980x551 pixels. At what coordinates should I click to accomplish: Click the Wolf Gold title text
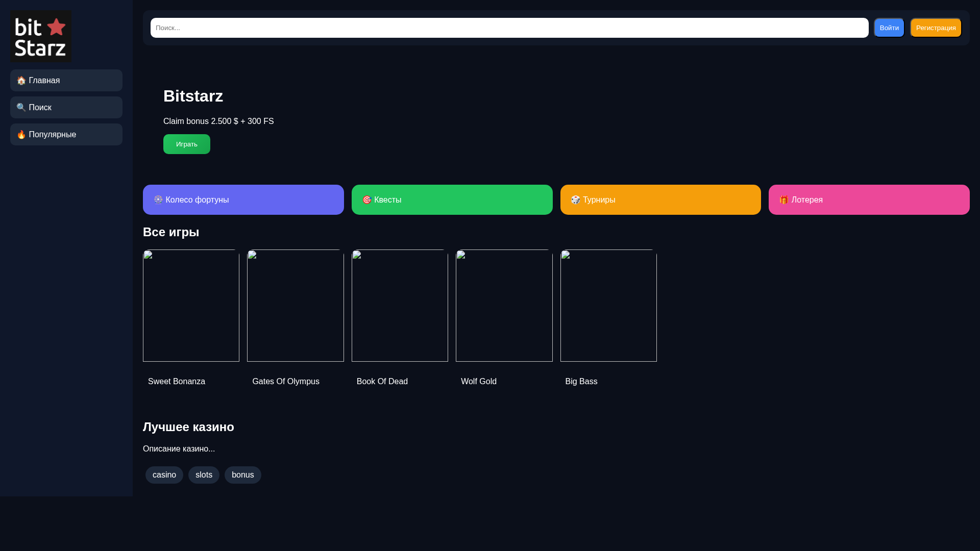point(479,382)
